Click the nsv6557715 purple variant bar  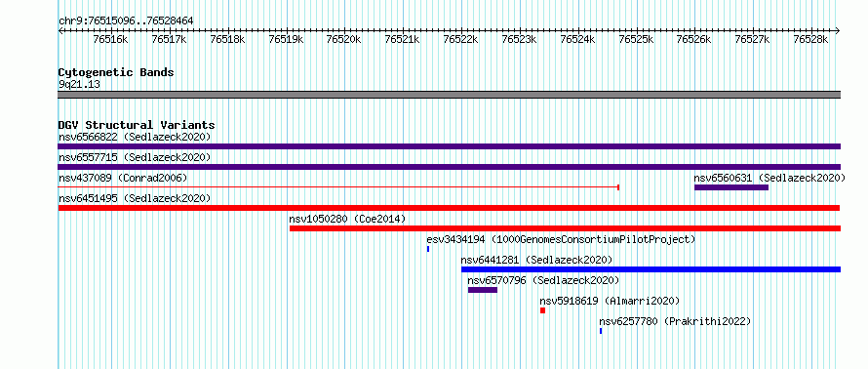click(449, 167)
